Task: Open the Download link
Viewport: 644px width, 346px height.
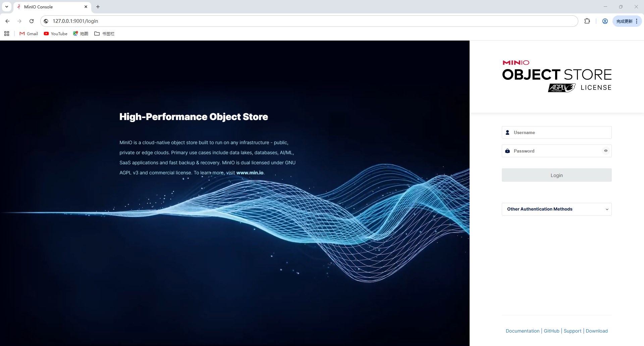Action: pos(597,331)
